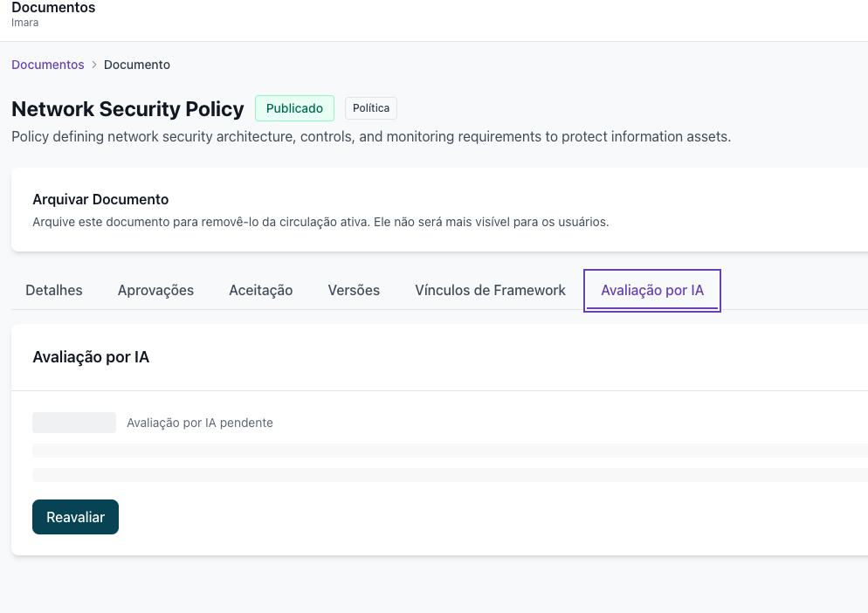Click the archive explanation text

coord(320,222)
